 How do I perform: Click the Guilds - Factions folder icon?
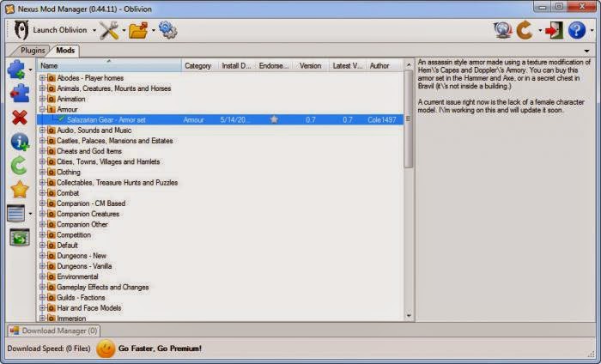(51, 297)
